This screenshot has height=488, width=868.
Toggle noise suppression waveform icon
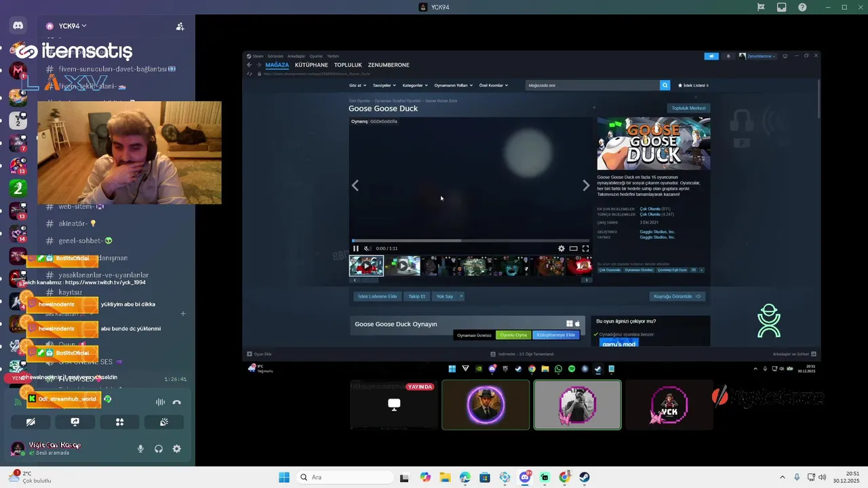160,402
